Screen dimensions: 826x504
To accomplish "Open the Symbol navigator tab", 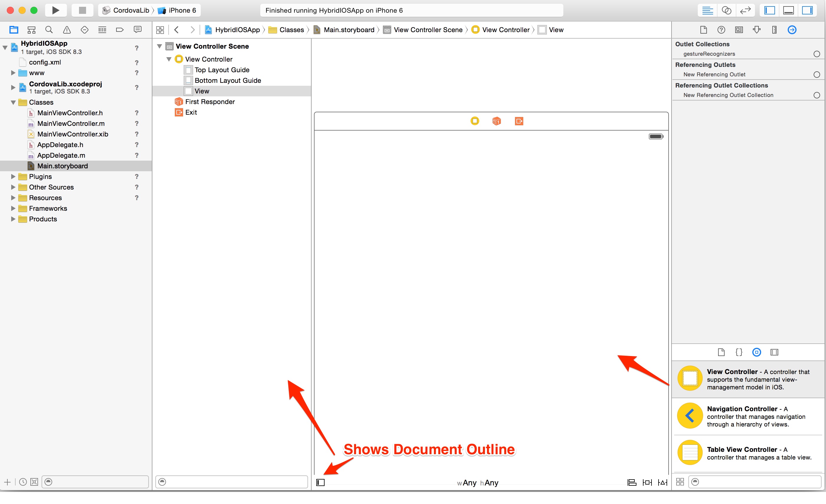I will click(32, 30).
